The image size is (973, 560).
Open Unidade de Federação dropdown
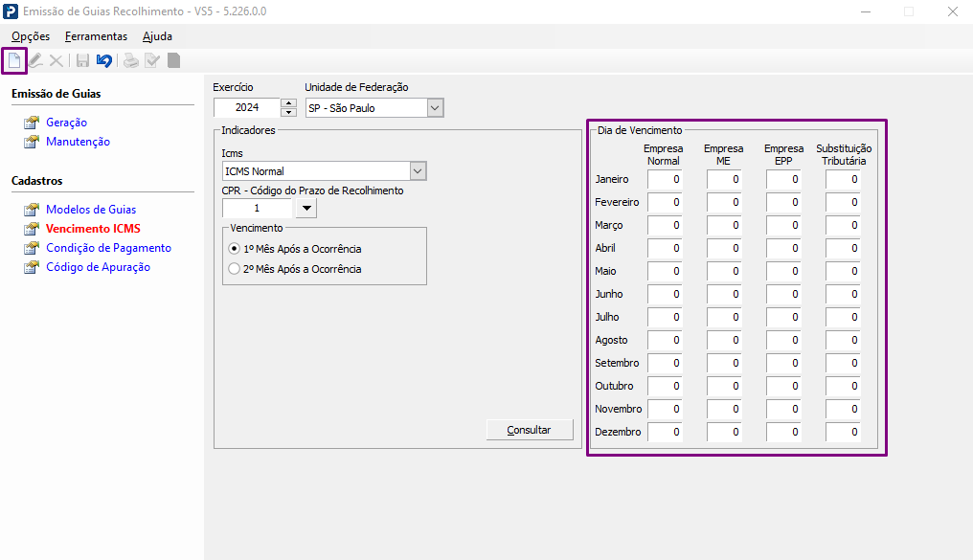coord(435,108)
